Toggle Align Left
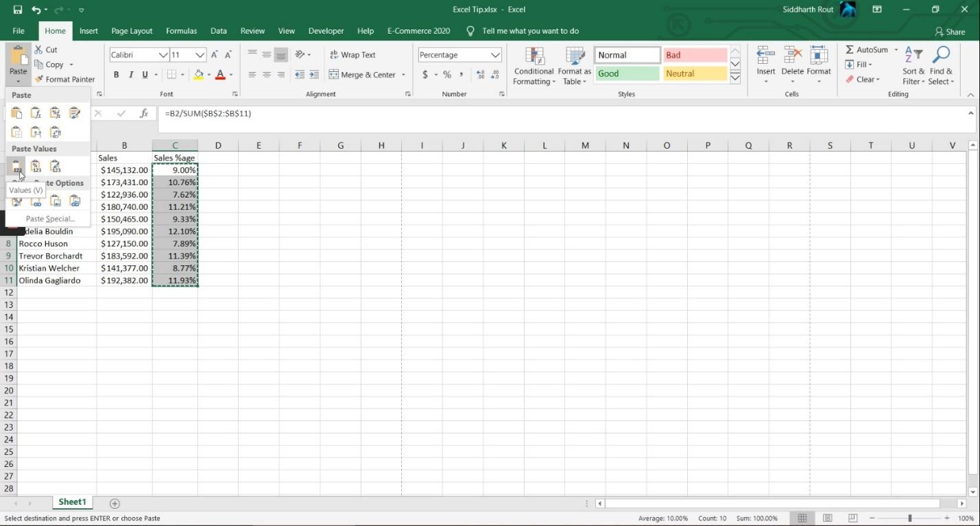Image resolution: width=980 pixels, height=526 pixels. tap(252, 75)
